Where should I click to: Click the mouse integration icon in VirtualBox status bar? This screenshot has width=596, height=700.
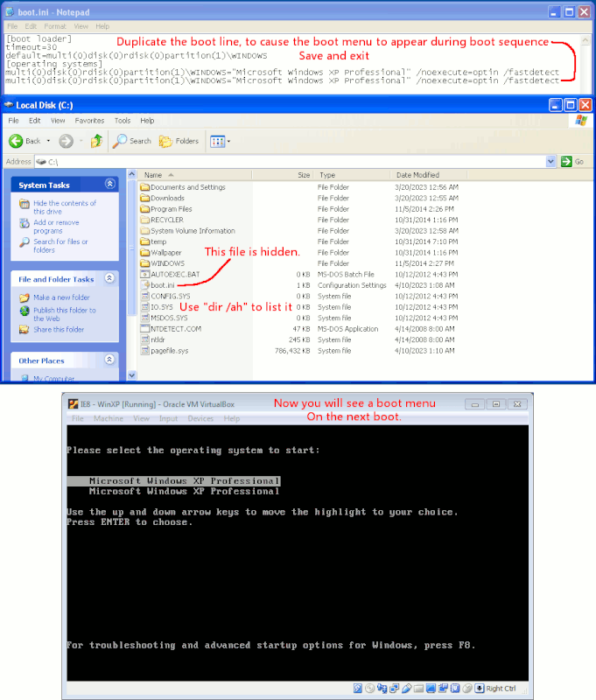pos(467,689)
